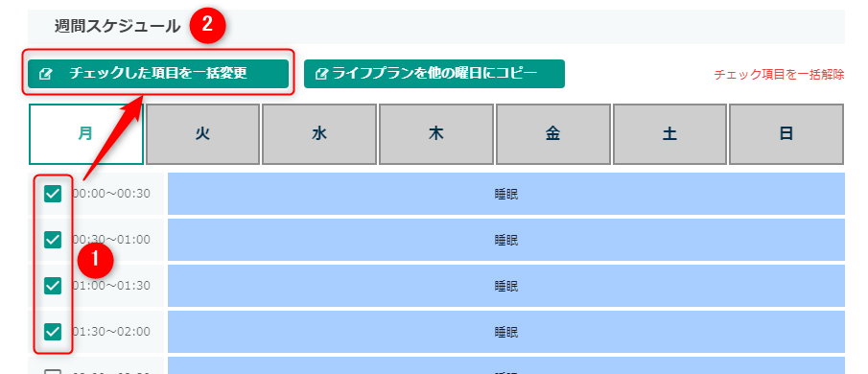Select the 月 day tab
The image size is (868, 374).
click(85, 134)
